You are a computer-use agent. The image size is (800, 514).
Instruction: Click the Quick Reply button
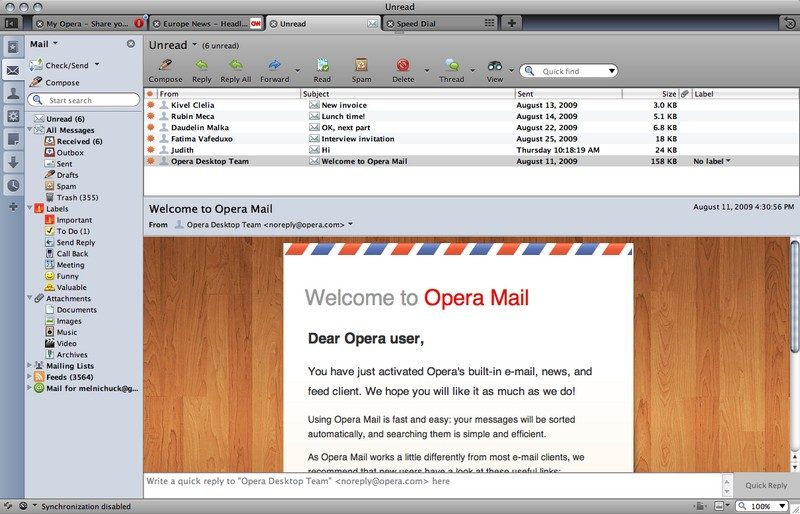coord(766,485)
